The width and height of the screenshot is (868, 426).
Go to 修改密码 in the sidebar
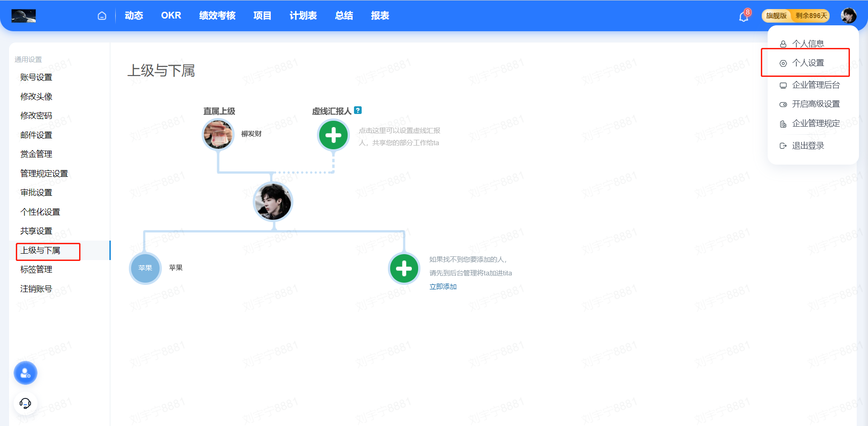click(x=36, y=116)
